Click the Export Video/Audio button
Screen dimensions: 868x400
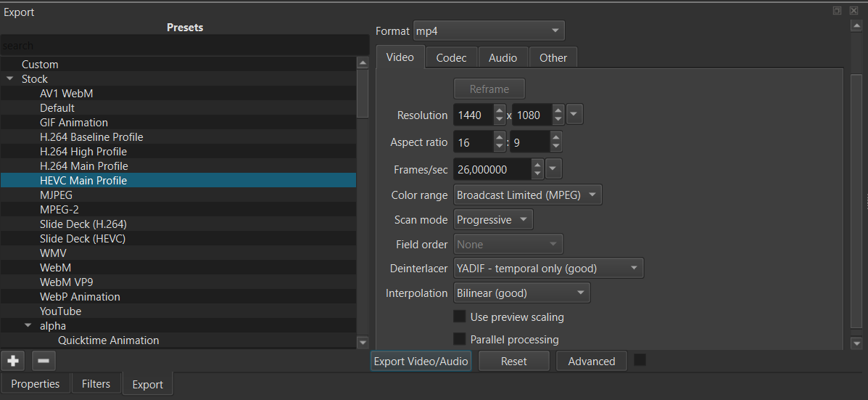pyautogui.click(x=421, y=361)
